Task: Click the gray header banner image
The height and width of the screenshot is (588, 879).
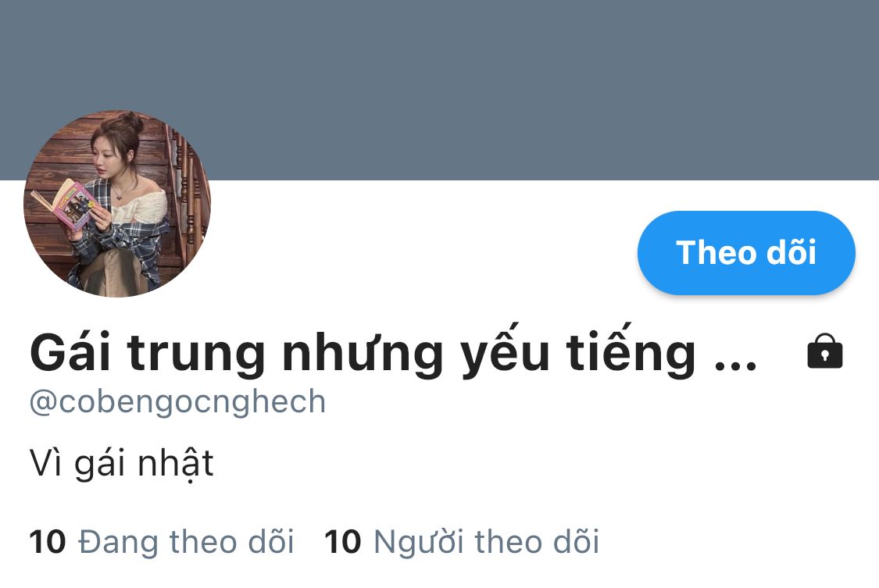Action: click(x=439, y=90)
